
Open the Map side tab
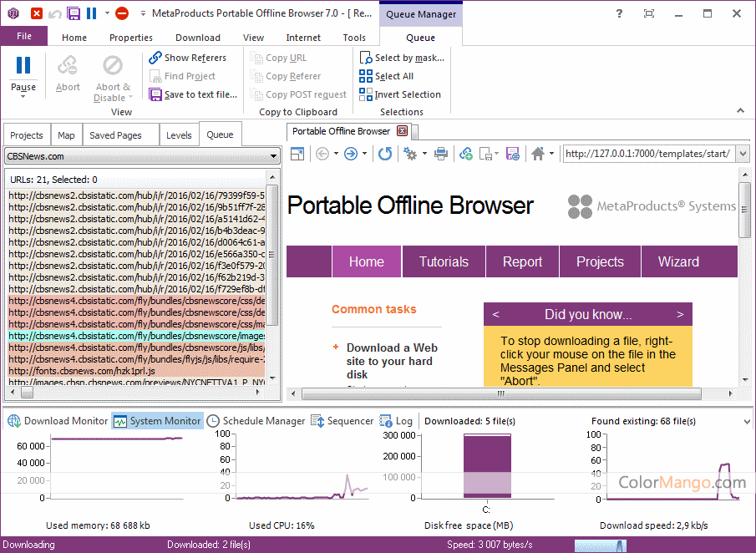coord(66,135)
